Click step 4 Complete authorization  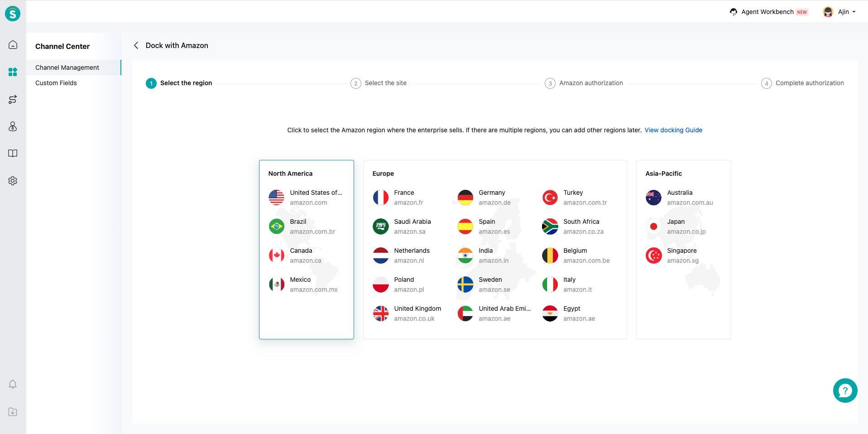pos(802,83)
